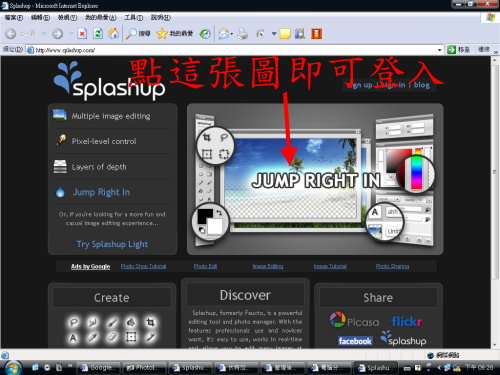Click the Pixel-level control brush icon
Viewport: 500px width, 375px height.
pyautogui.click(x=60, y=140)
